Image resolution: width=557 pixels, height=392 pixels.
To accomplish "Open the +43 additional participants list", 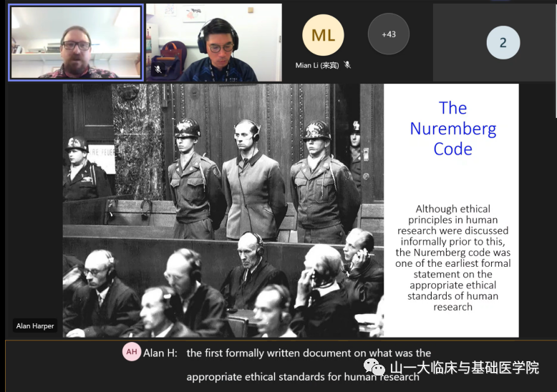I will (x=388, y=34).
